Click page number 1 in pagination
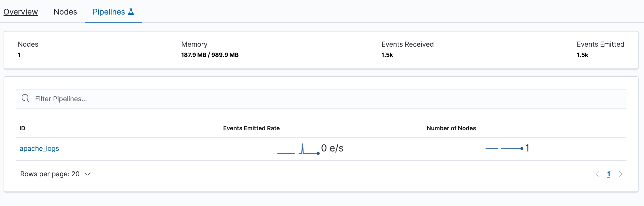This screenshot has height=206, width=644. pos(609,174)
